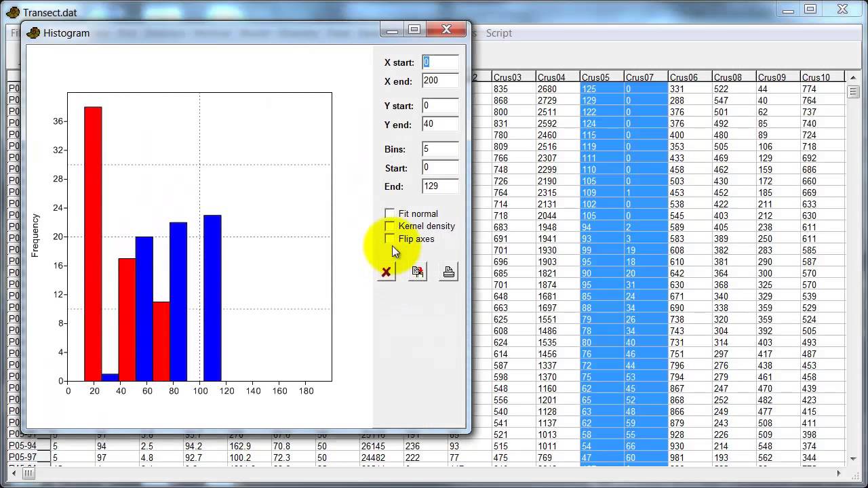Click cell 94.2 in row P05-94
This screenshot has width=868, height=488.
click(x=205, y=446)
